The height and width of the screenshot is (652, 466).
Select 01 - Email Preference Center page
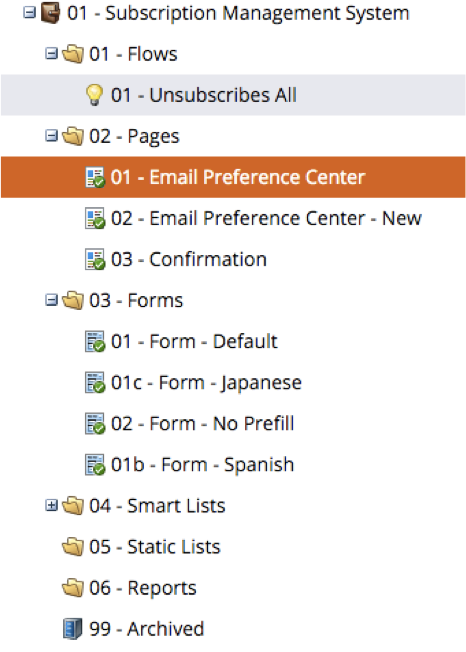pyautogui.click(x=233, y=177)
